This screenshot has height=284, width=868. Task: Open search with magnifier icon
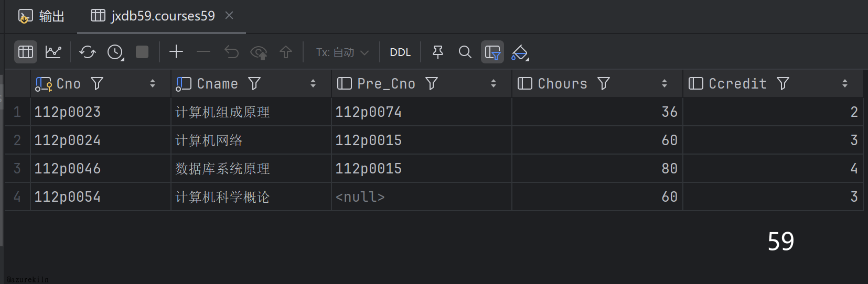(x=465, y=52)
